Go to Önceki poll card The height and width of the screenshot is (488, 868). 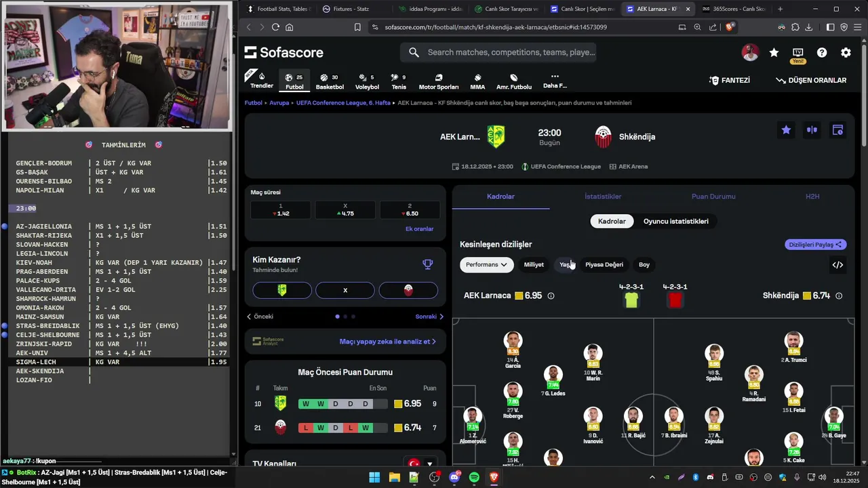pyautogui.click(x=260, y=317)
